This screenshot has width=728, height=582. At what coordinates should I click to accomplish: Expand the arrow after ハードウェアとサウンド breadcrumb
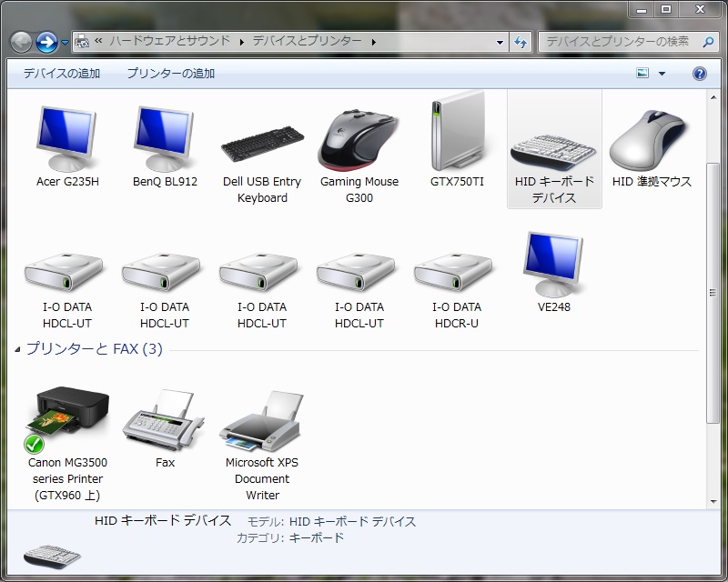click(242, 42)
